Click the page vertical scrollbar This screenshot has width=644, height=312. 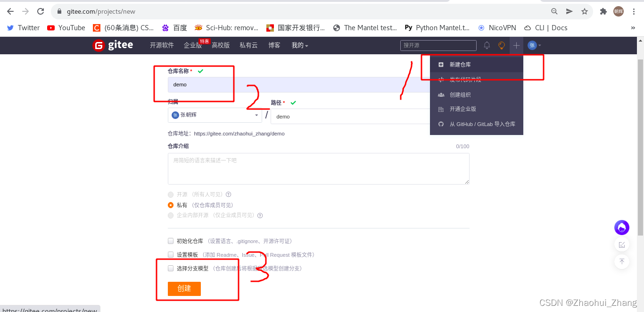point(640,146)
